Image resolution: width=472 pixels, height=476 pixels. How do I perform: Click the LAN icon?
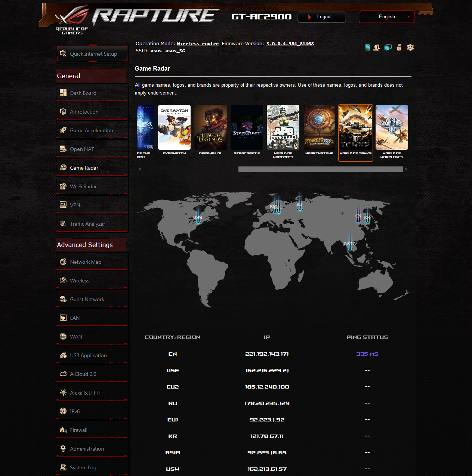(63, 318)
